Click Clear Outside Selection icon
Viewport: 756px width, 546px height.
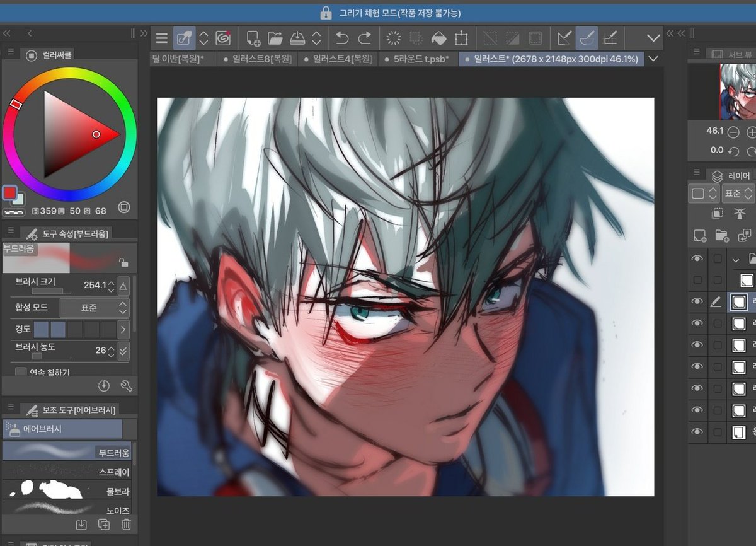pos(416,38)
